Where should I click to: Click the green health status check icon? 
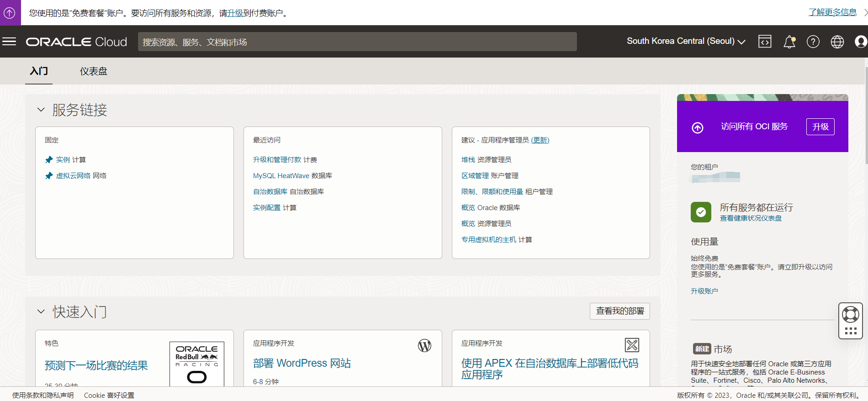701,212
